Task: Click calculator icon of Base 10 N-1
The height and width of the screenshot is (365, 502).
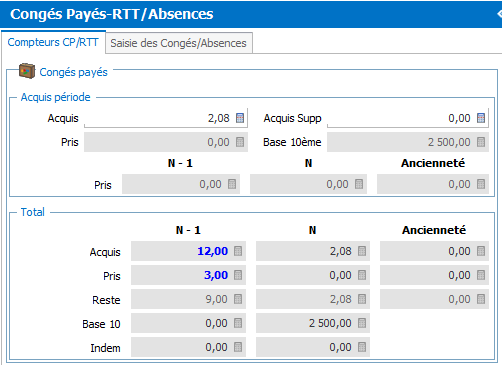Action: tap(238, 323)
